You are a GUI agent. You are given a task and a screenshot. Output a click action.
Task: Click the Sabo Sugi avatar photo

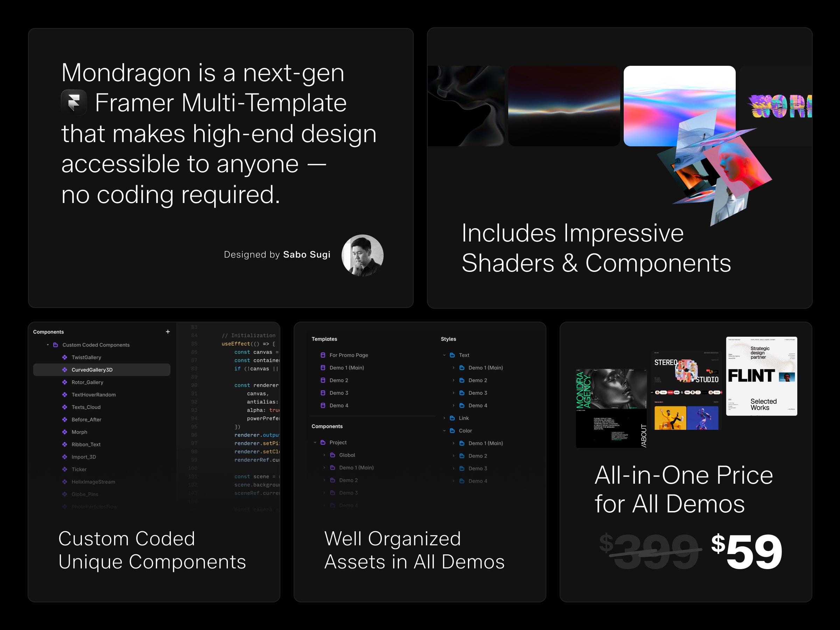point(363,255)
